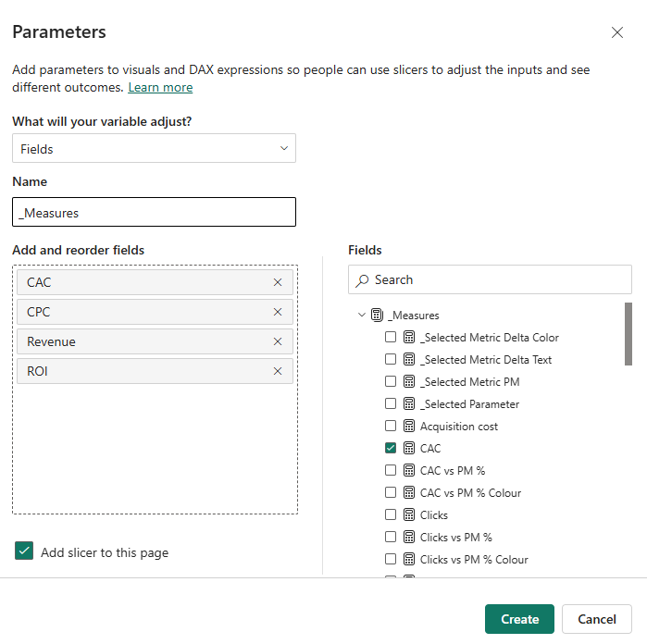Click the calculator icon beside the checked CAC measure
The image size is (647, 644).
[409, 448]
